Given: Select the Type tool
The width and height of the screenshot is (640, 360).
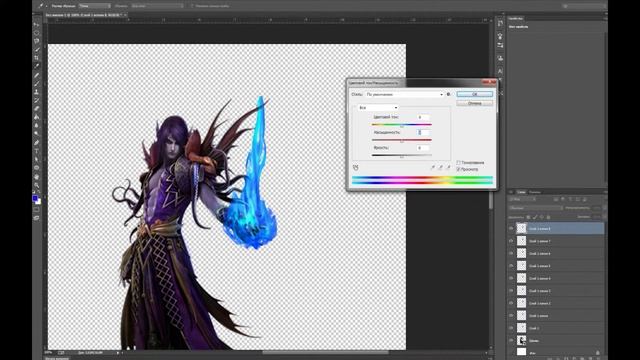Looking at the screenshot, I should (x=36, y=151).
